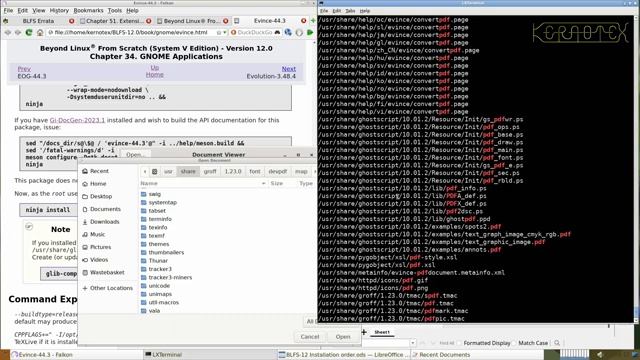
Task: Follow the Gi-DocGen-2023.1 link
Action: click(77, 120)
